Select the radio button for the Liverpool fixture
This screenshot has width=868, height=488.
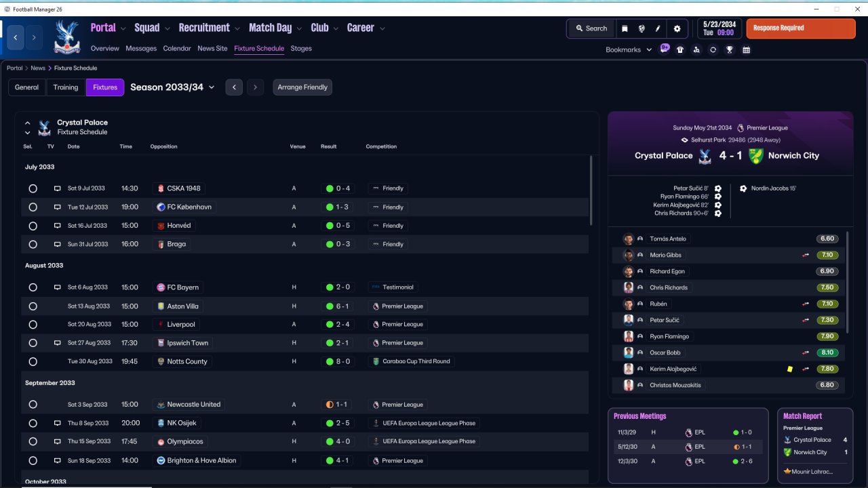33,325
